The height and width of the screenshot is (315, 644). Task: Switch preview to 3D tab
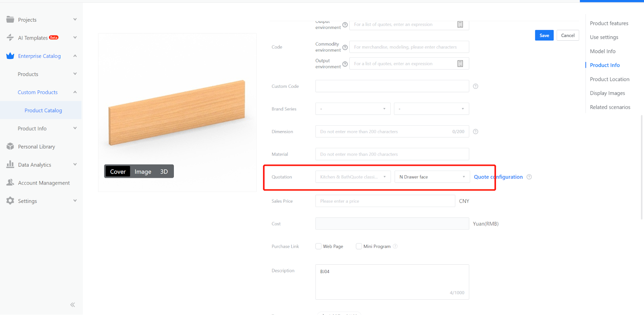[164, 172]
